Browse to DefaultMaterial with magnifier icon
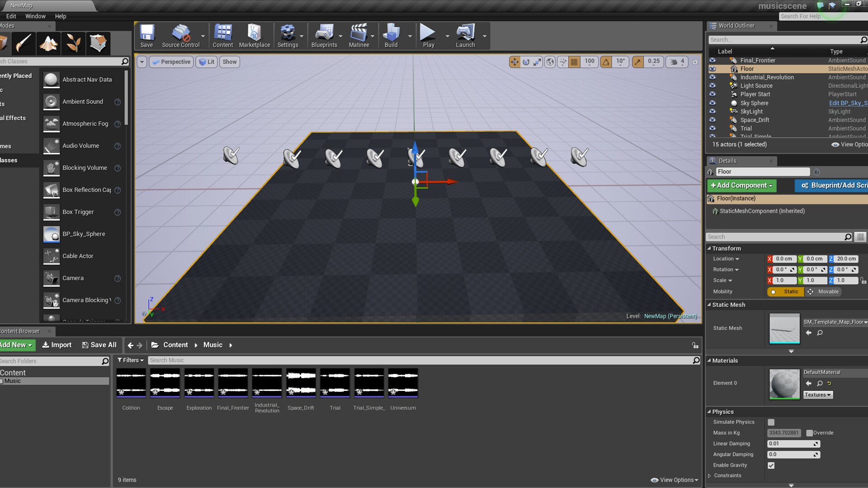Viewport: 868px width, 488px height. 820,383
